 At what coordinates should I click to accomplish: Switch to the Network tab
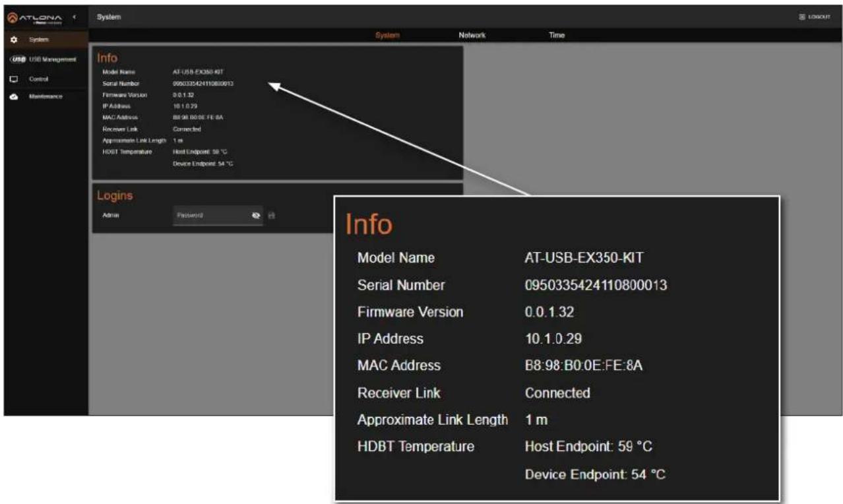472,36
